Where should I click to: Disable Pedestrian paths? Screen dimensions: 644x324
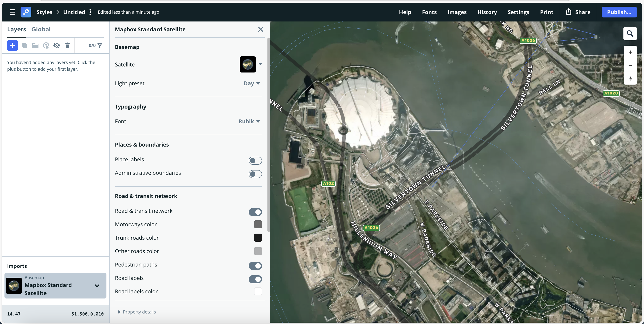point(255,266)
